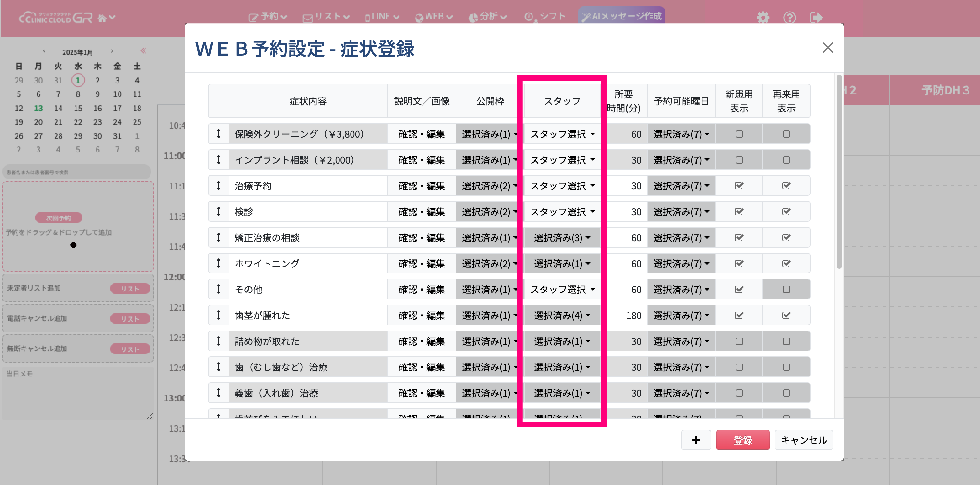Click the logout exit icon

tap(816, 17)
